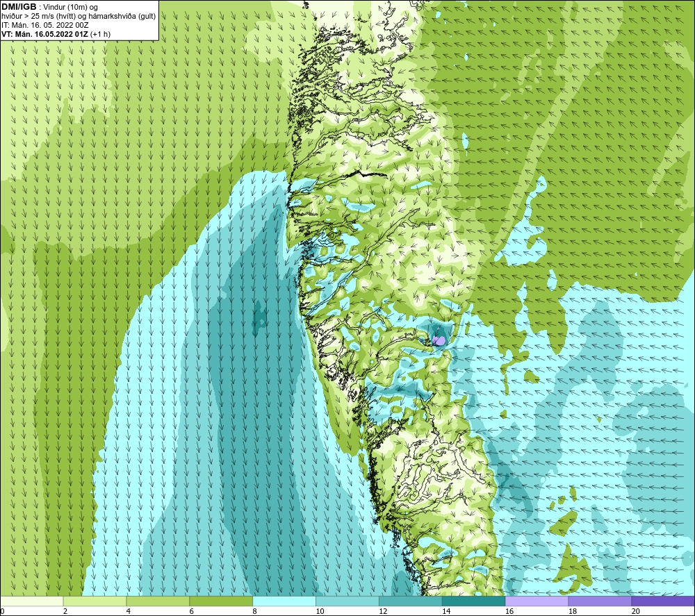Click the pale yellow 0–2 m/s legend swatch
The width and height of the screenshot is (695, 616).
pos(32,601)
